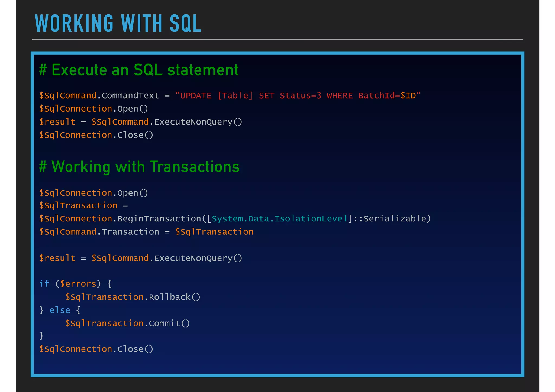Click $SqlConnection.Open() under the Transactions heading
Viewport: 555px width, 392px height.
[94, 193]
